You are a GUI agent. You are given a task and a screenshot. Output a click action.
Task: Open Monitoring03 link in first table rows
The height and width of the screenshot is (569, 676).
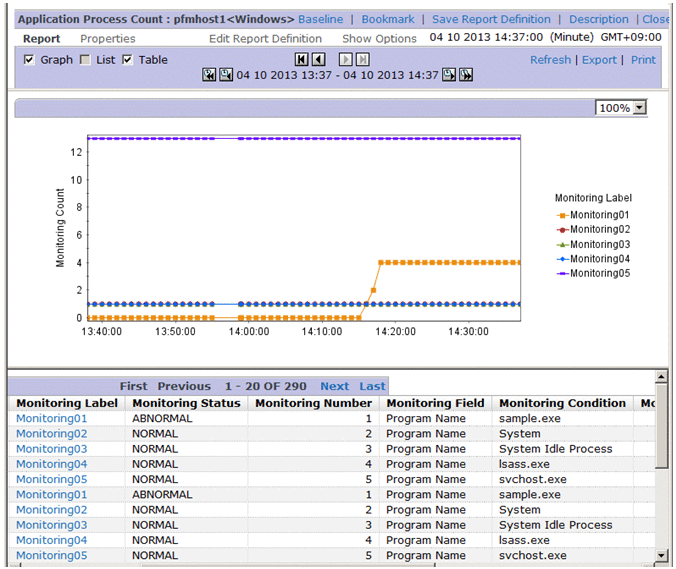[x=51, y=449]
